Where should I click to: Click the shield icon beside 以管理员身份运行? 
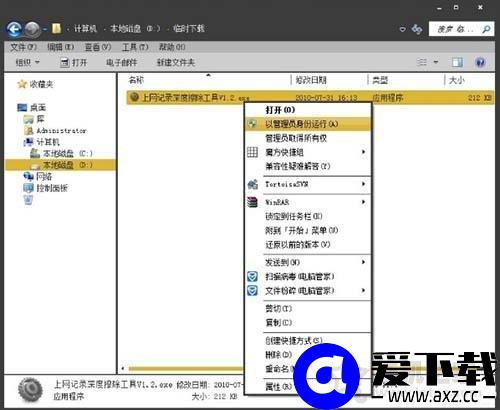click(253, 124)
